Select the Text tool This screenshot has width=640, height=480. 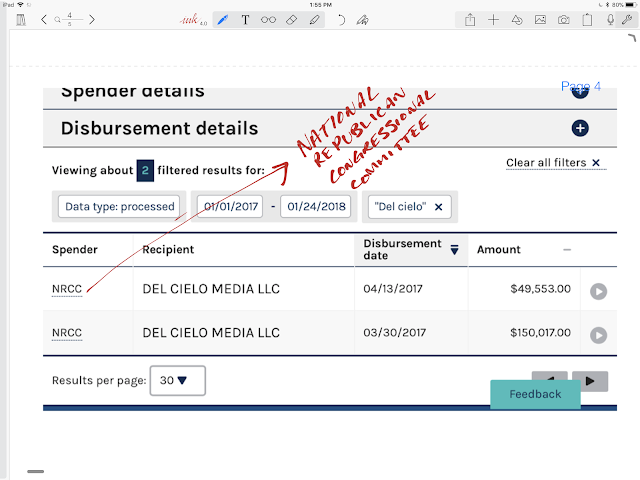coord(245,20)
